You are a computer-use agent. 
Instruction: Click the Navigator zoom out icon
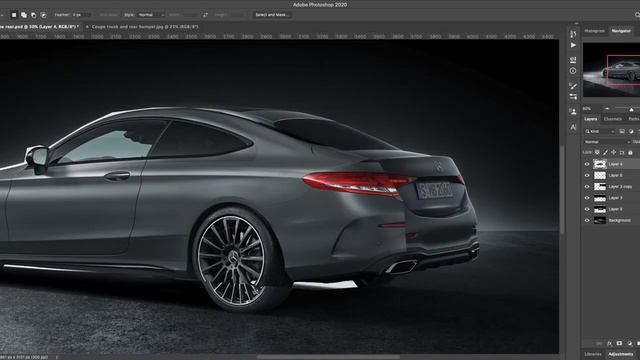coord(607,109)
